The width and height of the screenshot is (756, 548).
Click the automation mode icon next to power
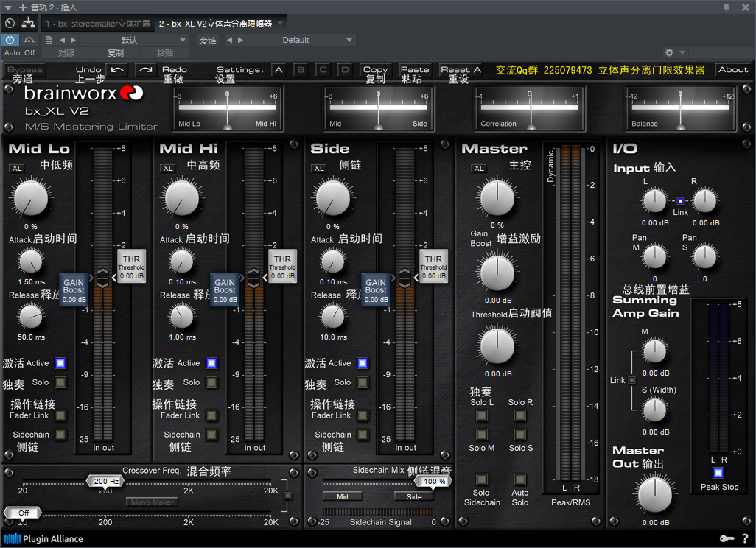(x=29, y=40)
